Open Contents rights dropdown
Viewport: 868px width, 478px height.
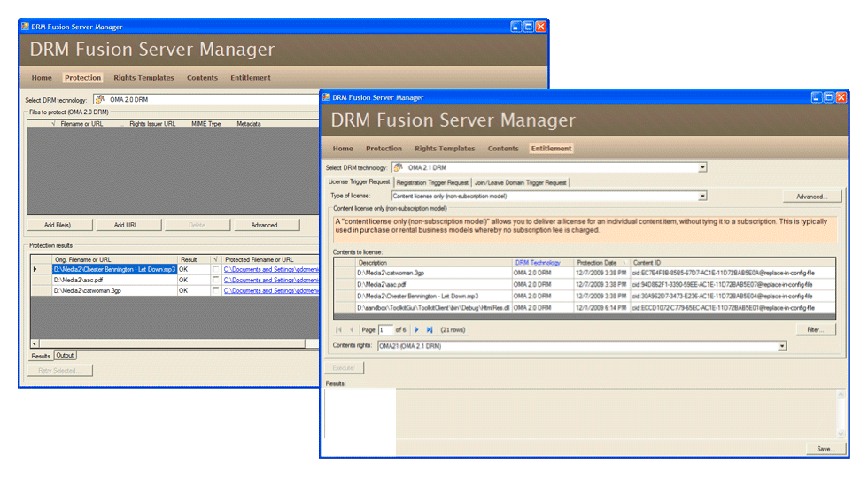pyautogui.click(x=781, y=346)
